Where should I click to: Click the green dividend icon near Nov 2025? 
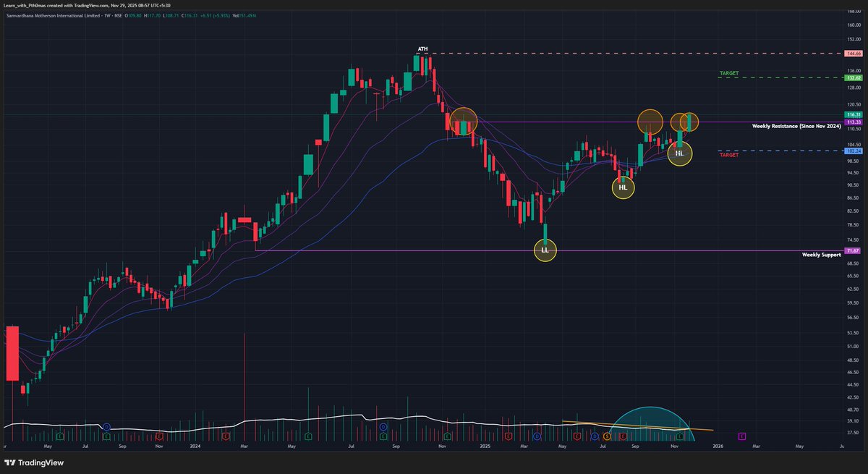point(680,436)
